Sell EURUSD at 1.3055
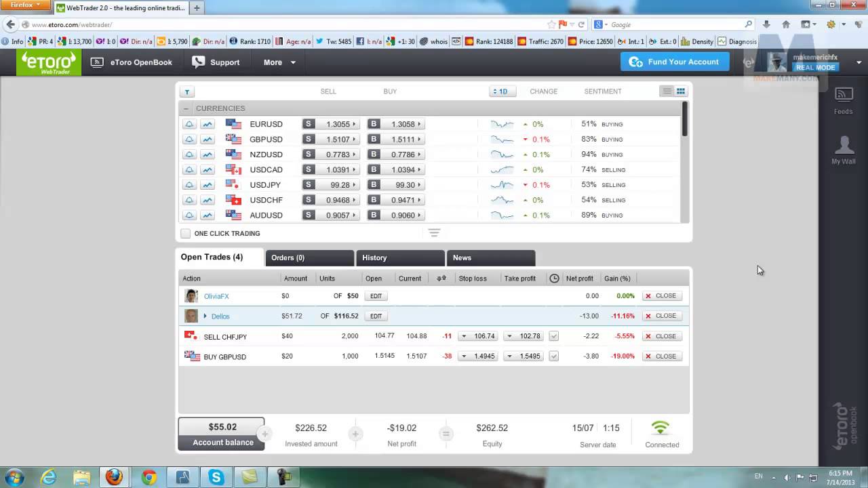This screenshot has width=868, height=488. (x=330, y=124)
